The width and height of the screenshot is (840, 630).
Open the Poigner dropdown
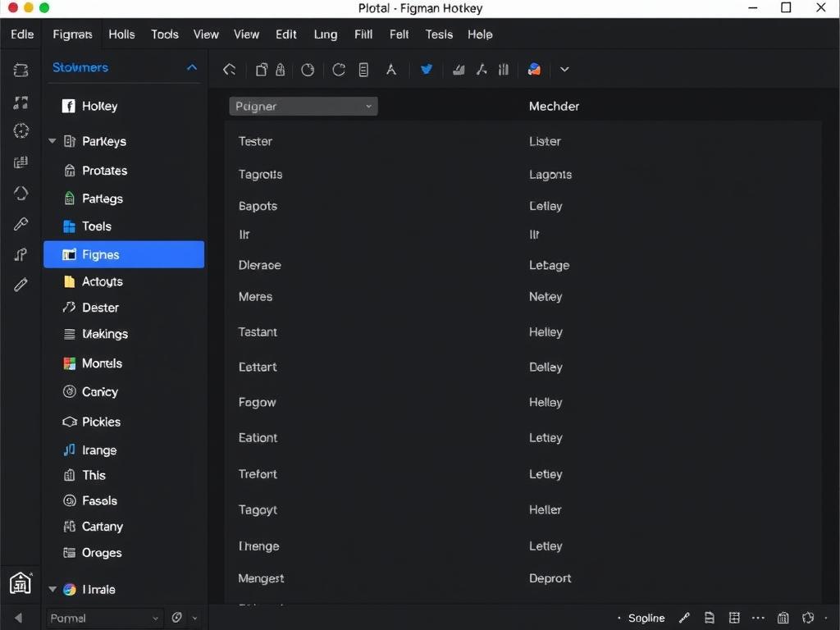[x=304, y=106]
